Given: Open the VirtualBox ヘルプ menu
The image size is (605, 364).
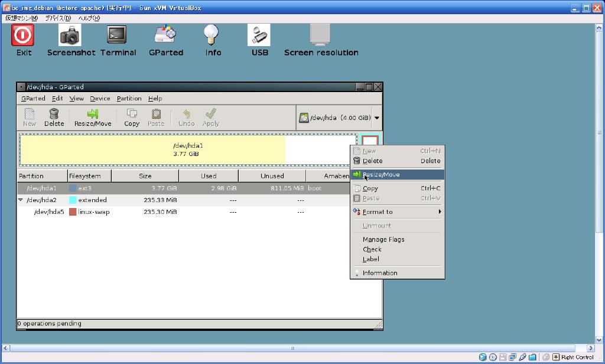Looking at the screenshot, I should (x=89, y=18).
